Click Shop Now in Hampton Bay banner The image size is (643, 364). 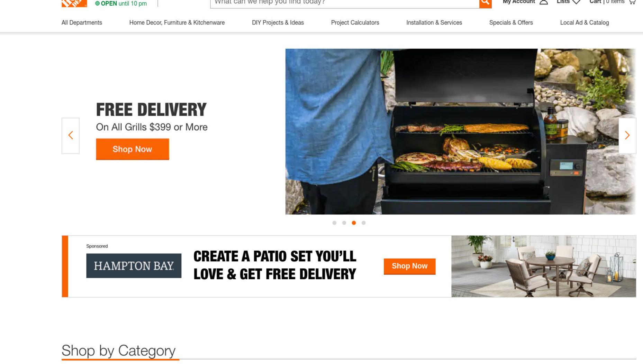409,266
